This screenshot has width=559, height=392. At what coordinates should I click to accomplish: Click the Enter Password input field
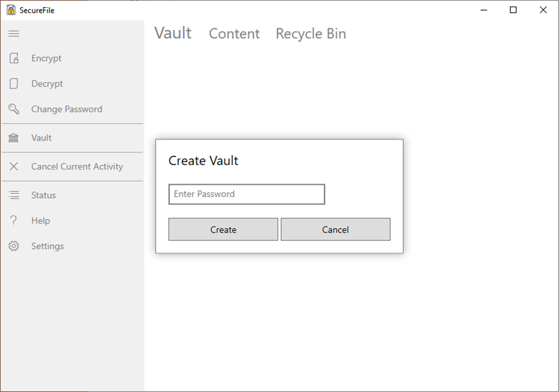pos(246,194)
